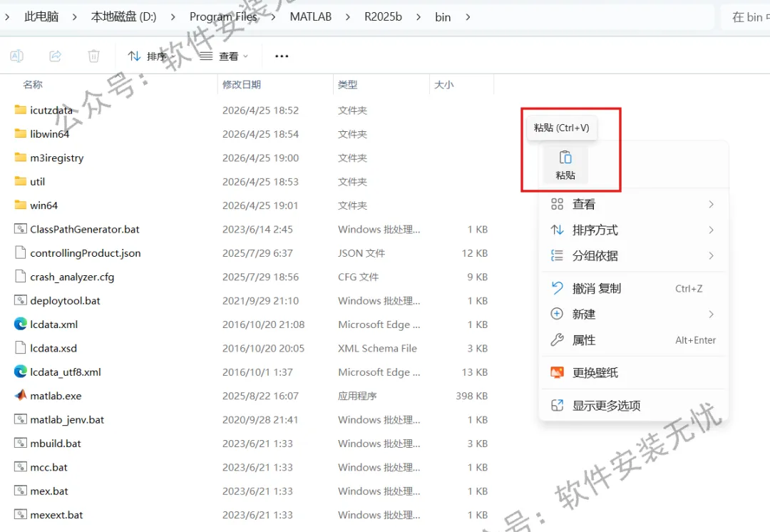Select Show more options entry

tap(634, 406)
